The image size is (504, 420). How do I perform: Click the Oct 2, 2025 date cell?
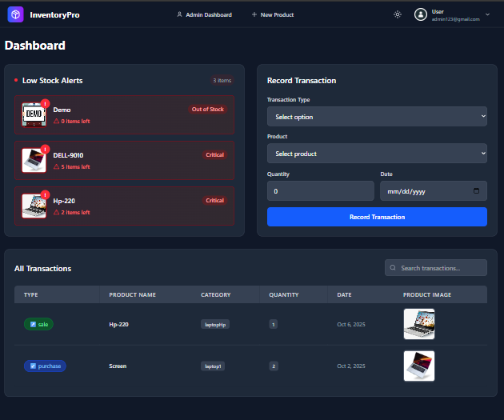(351, 366)
